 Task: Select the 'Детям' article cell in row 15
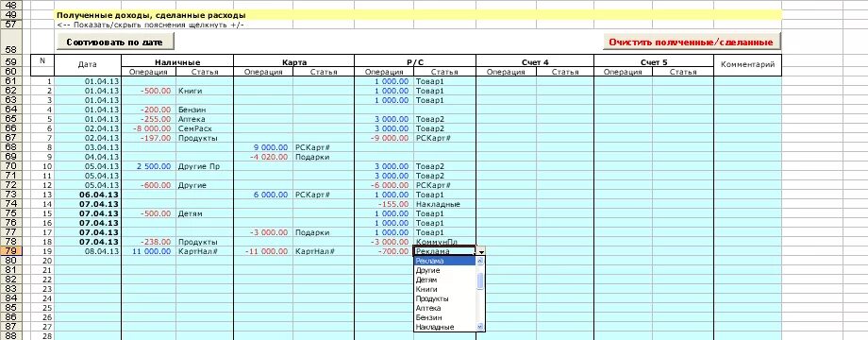[x=205, y=213]
